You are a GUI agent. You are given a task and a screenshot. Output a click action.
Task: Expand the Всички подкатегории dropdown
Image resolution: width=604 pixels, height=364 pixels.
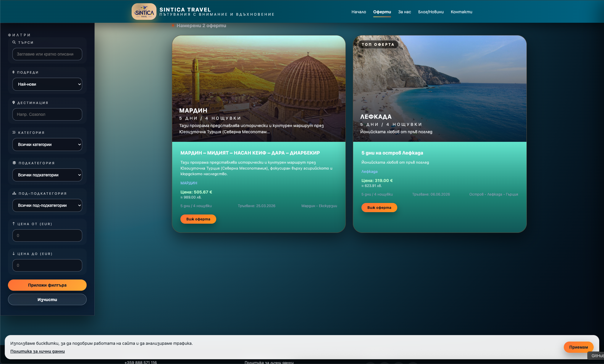[47, 175]
